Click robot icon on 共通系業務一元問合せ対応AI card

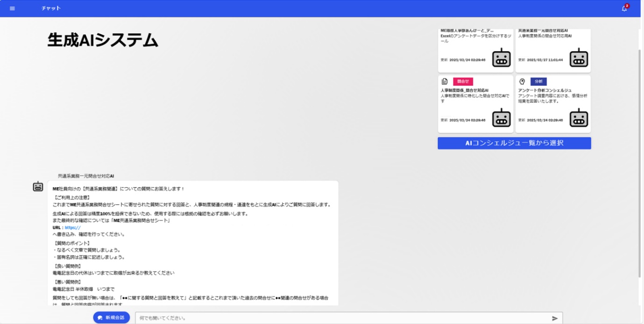pyautogui.click(x=579, y=58)
